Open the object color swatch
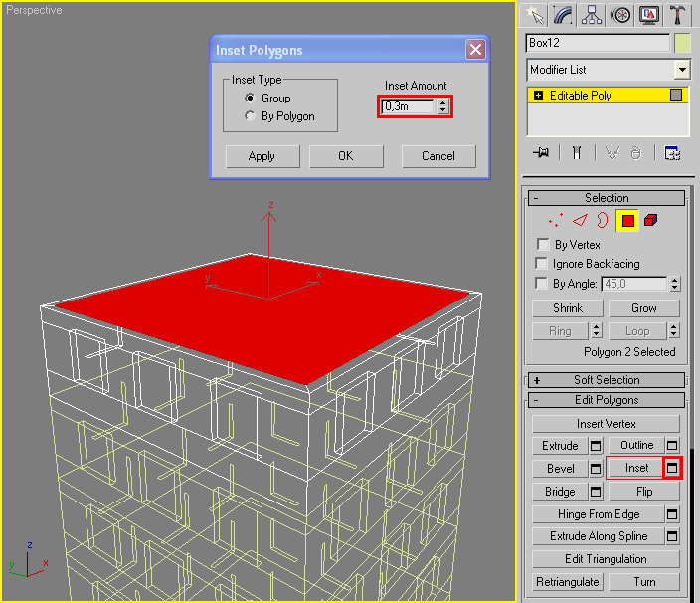This screenshot has height=603, width=700. pyautogui.click(x=682, y=43)
